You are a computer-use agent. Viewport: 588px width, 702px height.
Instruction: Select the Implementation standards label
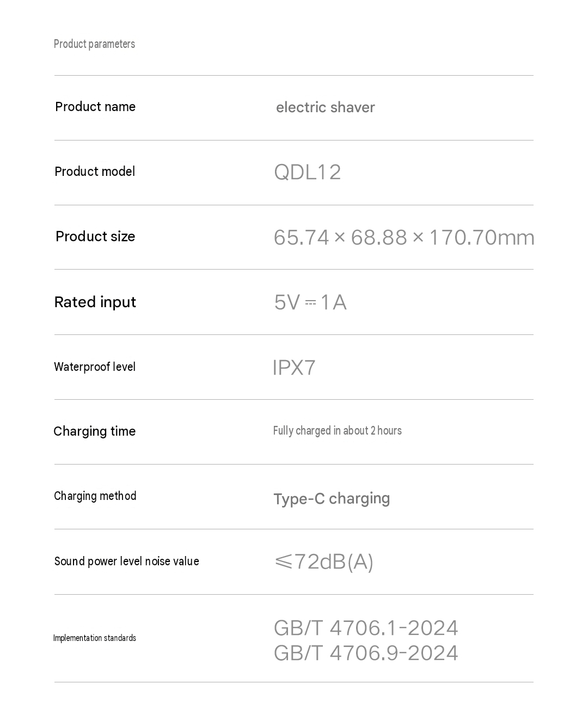95,638
